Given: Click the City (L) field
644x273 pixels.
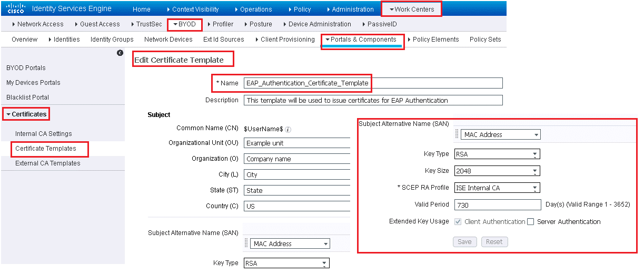Looking at the screenshot, I should (297, 174).
